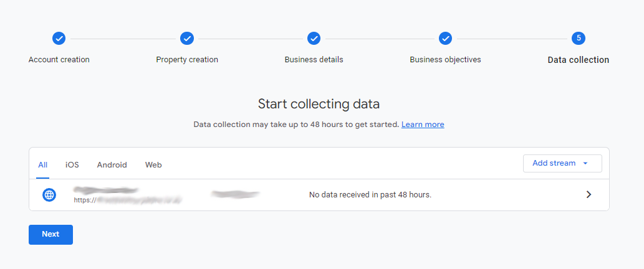Go to the Business details step label

coord(314,60)
